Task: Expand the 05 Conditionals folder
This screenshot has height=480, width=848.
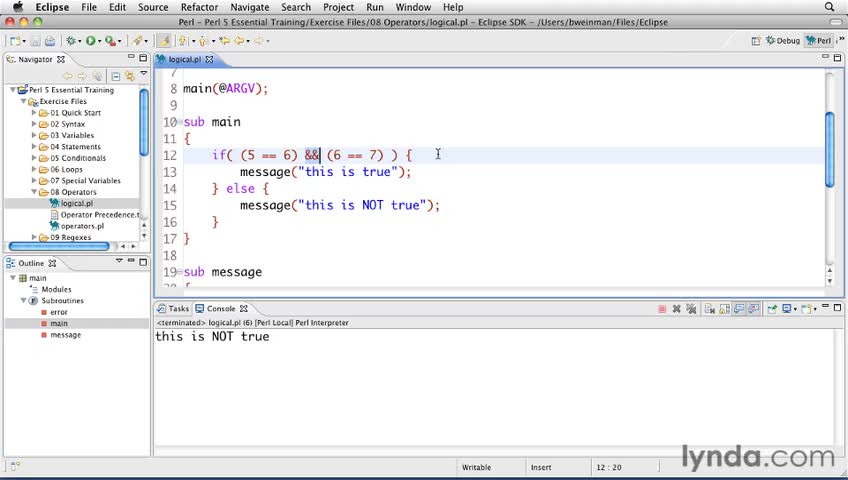Action: click(34, 158)
